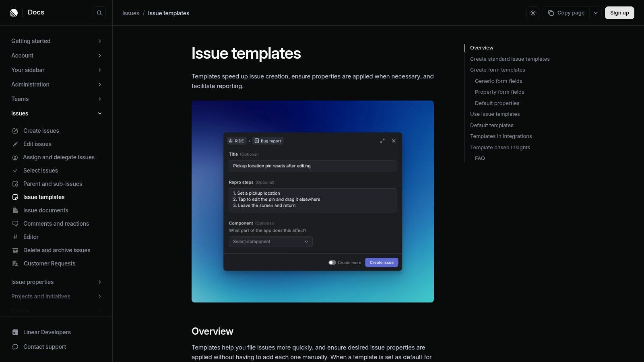The width and height of the screenshot is (644, 362).
Task: Click the Delete and archive issues icon
Action: coord(15,250)
